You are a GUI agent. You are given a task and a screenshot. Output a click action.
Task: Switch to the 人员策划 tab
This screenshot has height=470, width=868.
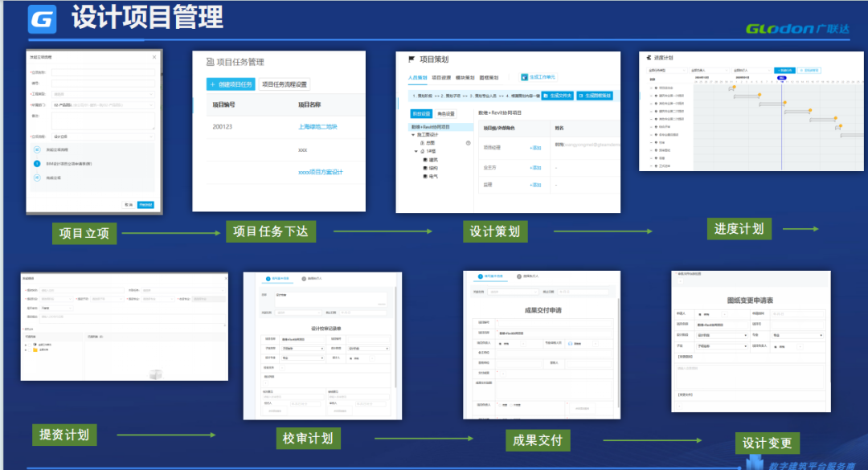(x=418, y=78)
